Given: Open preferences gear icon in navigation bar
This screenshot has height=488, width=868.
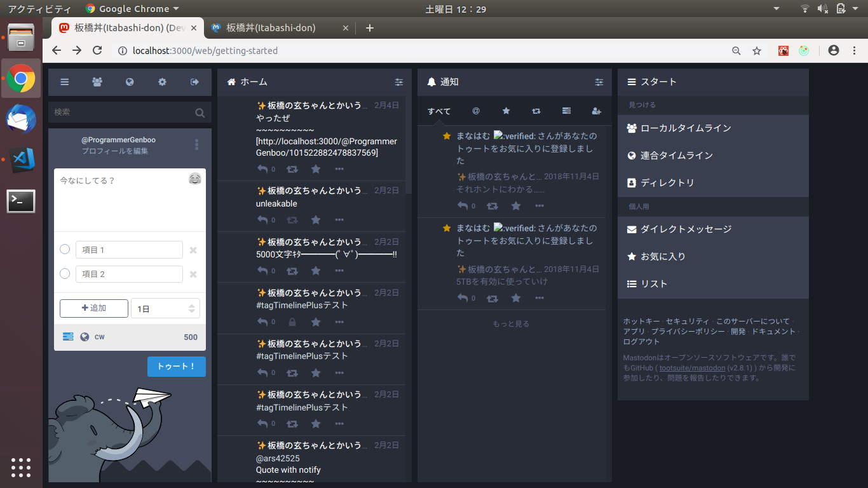Looking at the screenshot, I should (x=163, y=82).
